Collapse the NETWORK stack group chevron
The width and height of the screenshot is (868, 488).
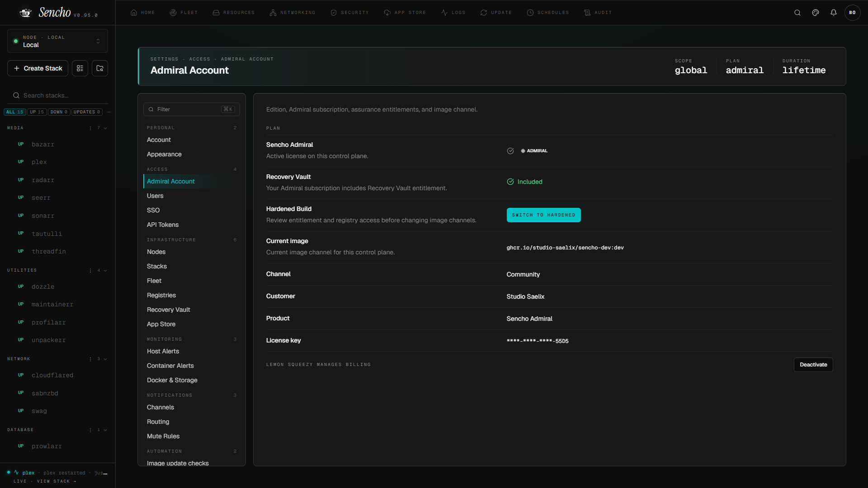(105, 359)
